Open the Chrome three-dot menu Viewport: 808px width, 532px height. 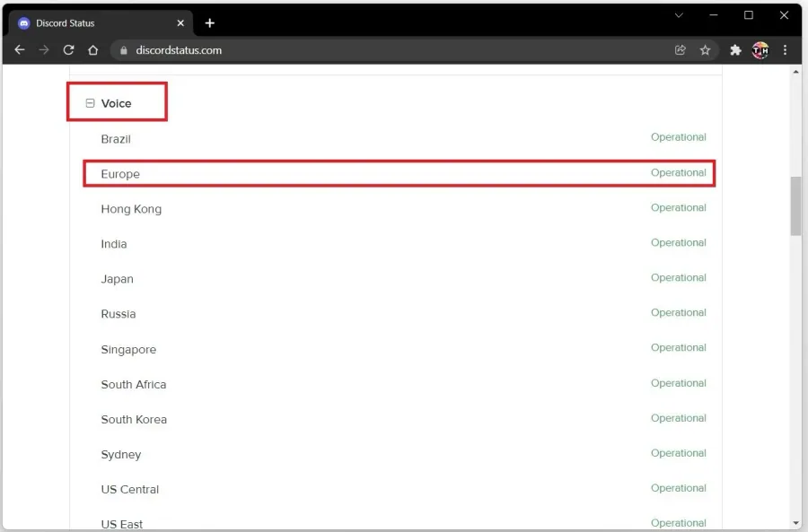point(785,50)
